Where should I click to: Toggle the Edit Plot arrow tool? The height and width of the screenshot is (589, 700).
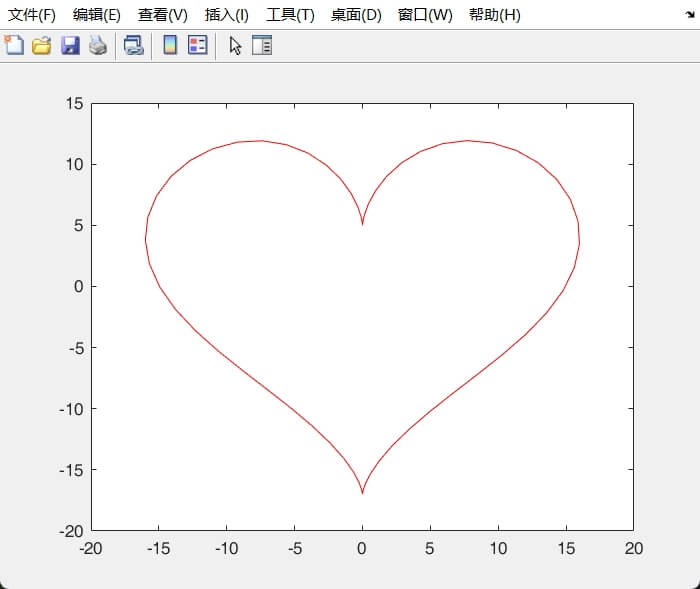[235, 46]
